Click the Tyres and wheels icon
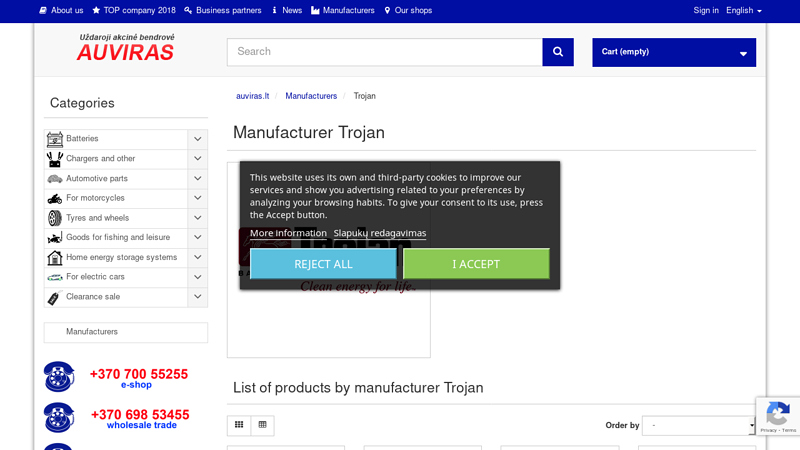This screenshot has width=800, height=450. pyautogui.click(x=55, y=218)
